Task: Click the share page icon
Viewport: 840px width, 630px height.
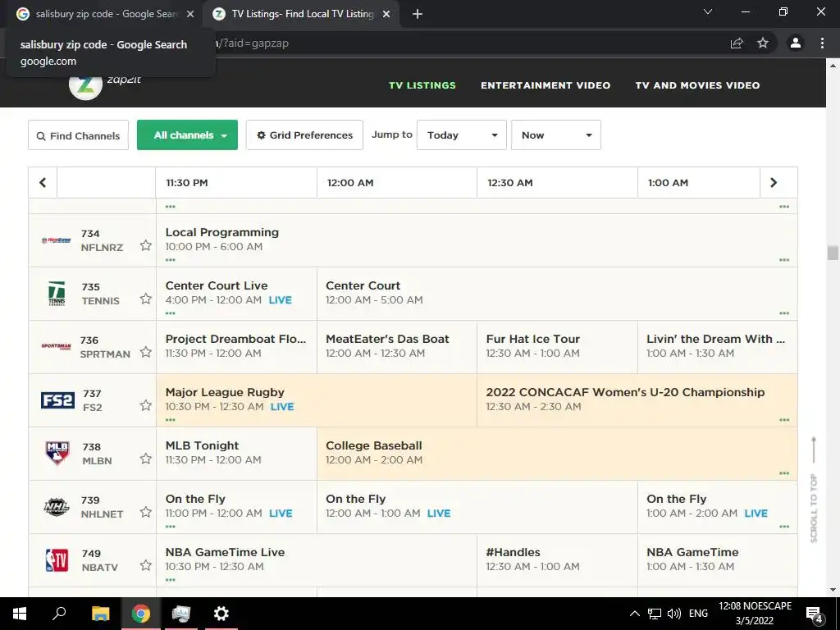Action: click(737, 43)
